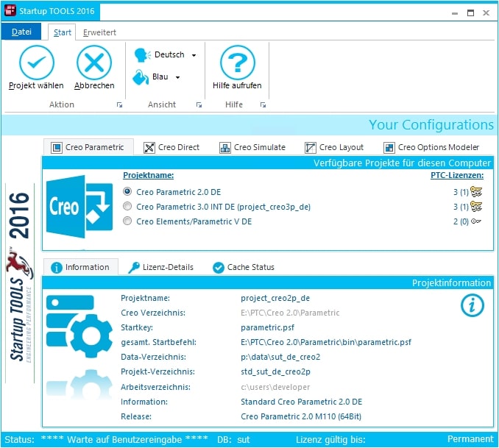Viewport: 499px width, 448px height.
Task: Click the Creo Options Modeler tab icon
Action: pos(389,148)
